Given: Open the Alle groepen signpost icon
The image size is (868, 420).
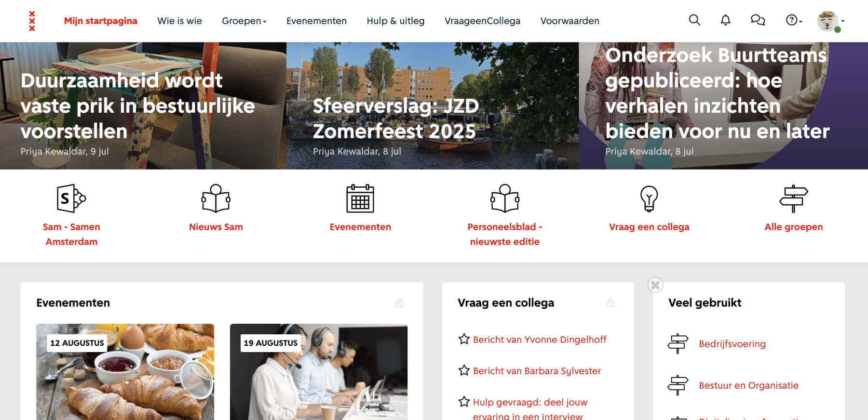Looking at the screenshot, I should [x=793, y=198].
